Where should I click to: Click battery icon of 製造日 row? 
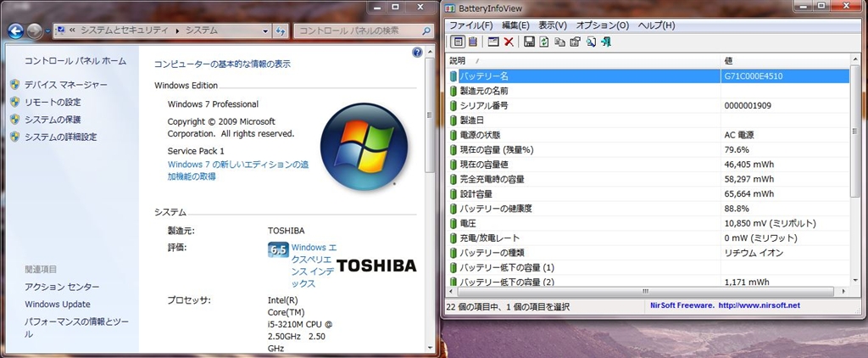[454, 120]
